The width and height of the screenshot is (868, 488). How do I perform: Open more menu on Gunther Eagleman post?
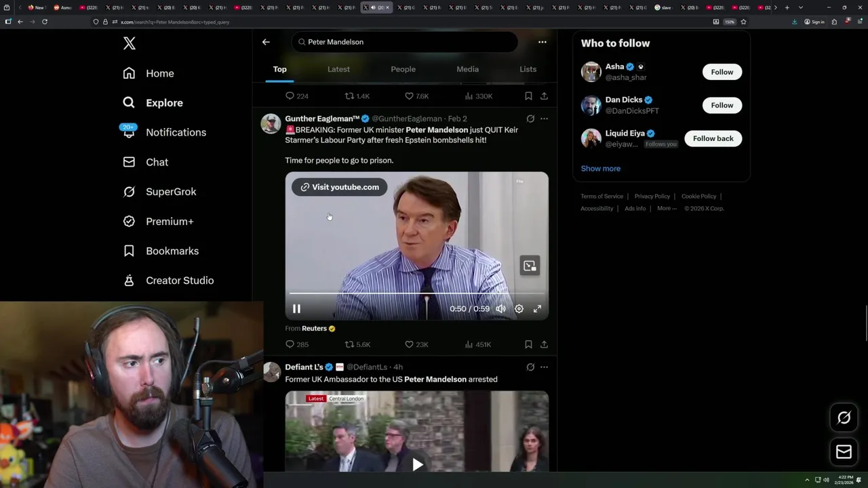(544, 119)
